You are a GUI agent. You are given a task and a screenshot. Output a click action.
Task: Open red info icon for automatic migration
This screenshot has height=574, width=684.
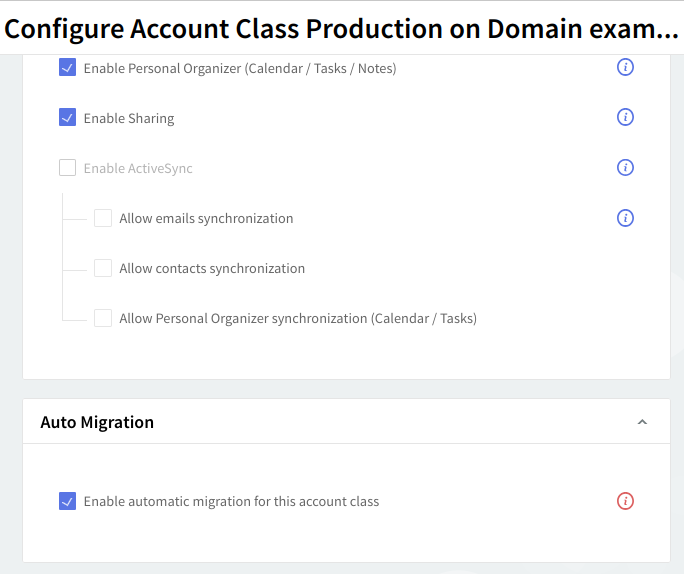click(x=626, y=501)
